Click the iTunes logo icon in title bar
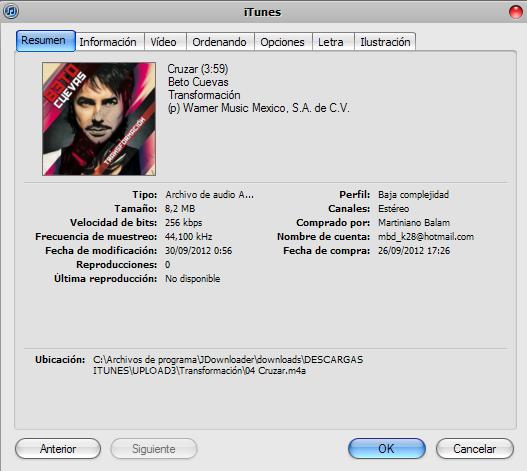Screen dimensions: 527x471 (11, 11)
